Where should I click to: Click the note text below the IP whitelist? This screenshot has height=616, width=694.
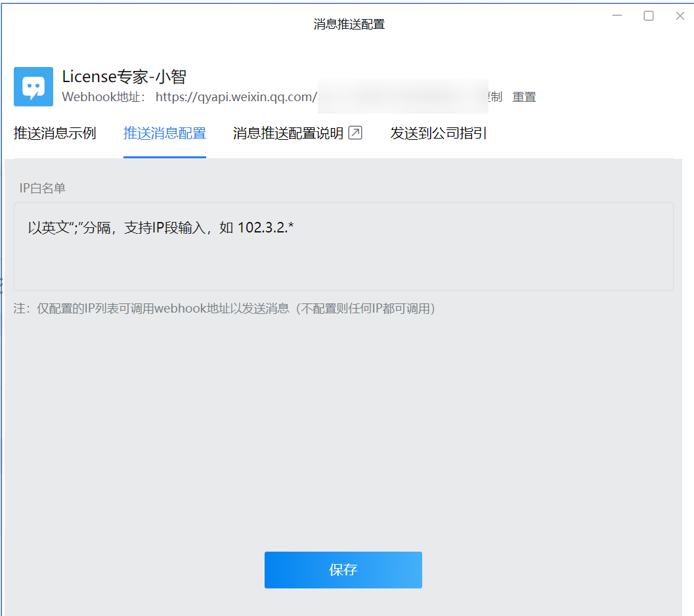[225, 308]
